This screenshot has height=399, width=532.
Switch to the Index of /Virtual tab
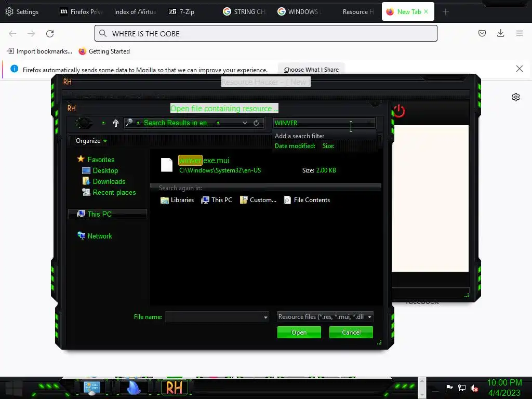pos(135,11)
